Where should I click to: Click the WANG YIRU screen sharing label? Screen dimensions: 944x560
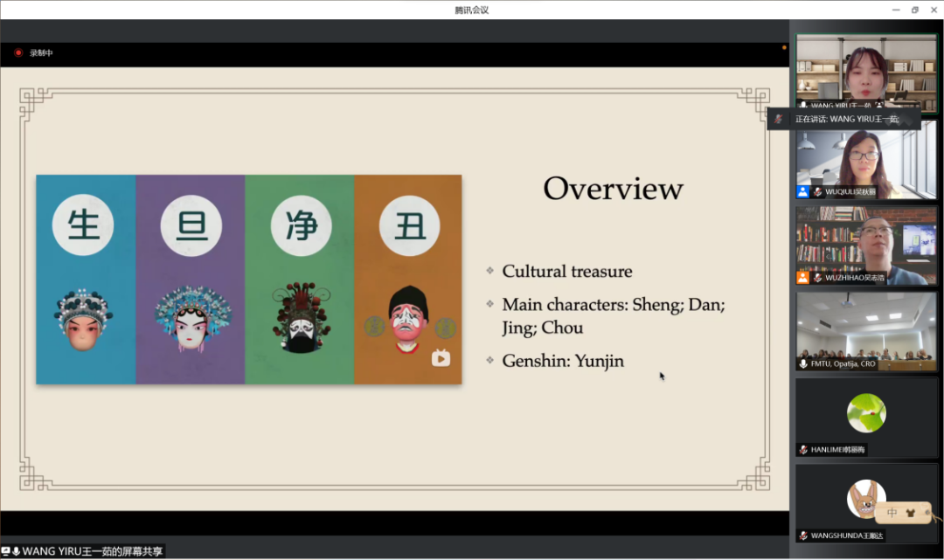(92, 551)
